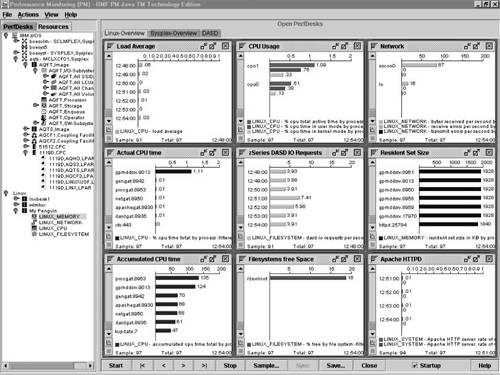
Task: Switch to the Resources tab
Action: coord(53,27)
